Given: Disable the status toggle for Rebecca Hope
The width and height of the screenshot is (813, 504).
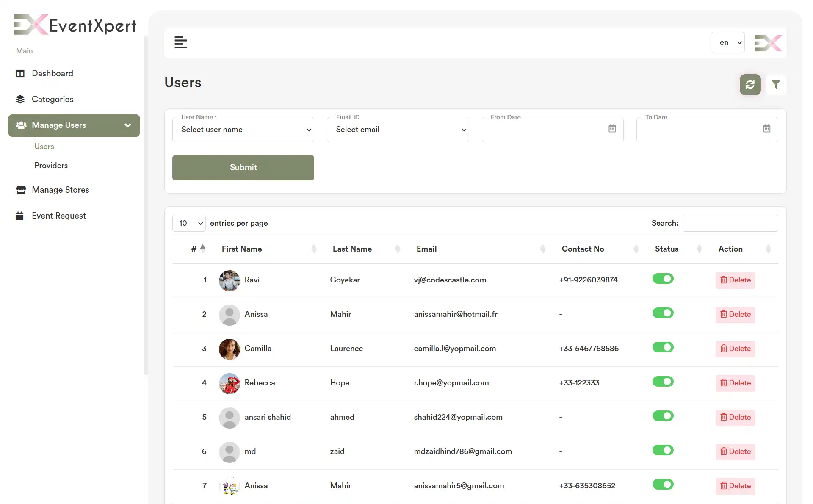Looking at the screenshot, I should tap(662, 381).
